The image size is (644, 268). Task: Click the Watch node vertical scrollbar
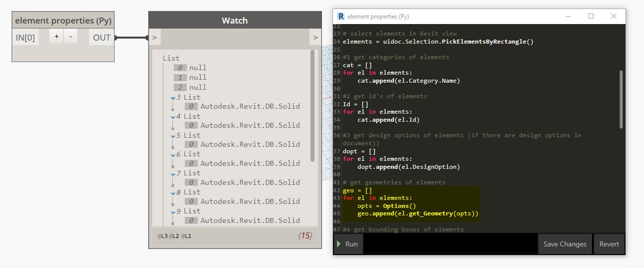(x=312, y=106)
